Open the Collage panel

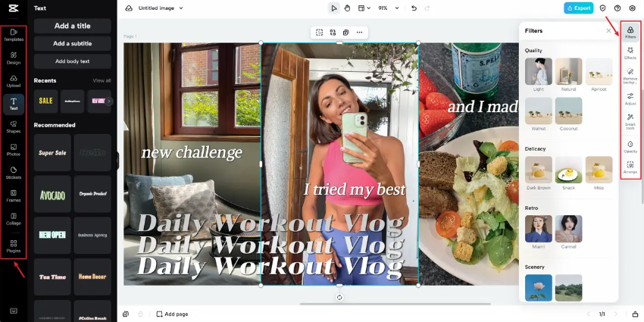point(14,219)
